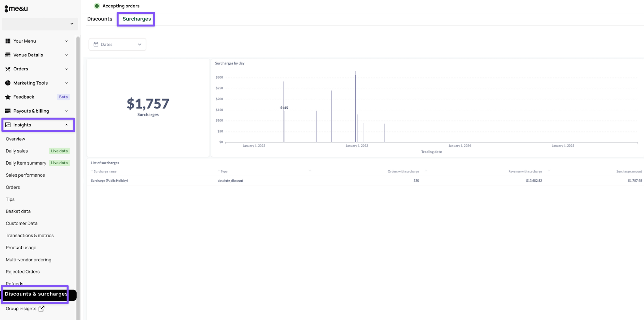Image resolution: width=644 pixels, height=320 pixels.
Task: Collapse the Insights section chevron
Action: [66, 125]
